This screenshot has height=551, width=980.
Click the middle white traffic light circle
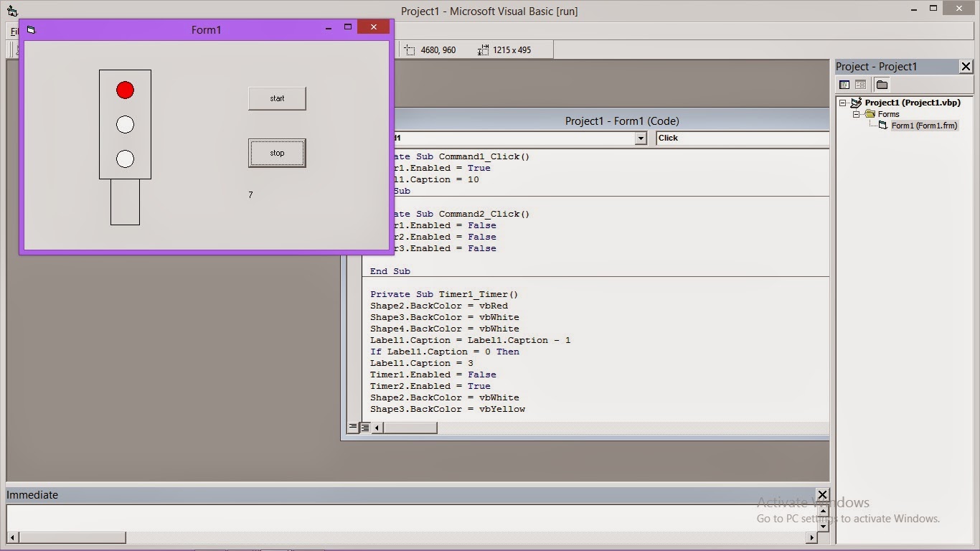(125, 124)
